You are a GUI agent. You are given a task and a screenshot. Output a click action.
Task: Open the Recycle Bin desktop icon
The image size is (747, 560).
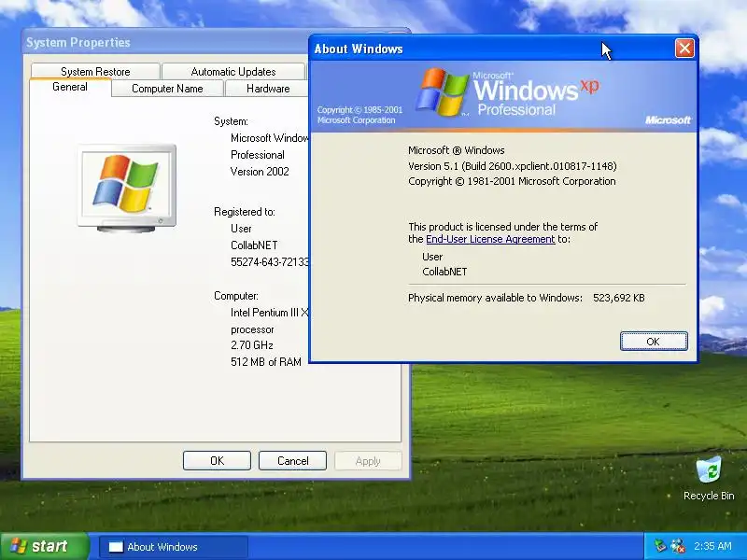pos(709,478)
